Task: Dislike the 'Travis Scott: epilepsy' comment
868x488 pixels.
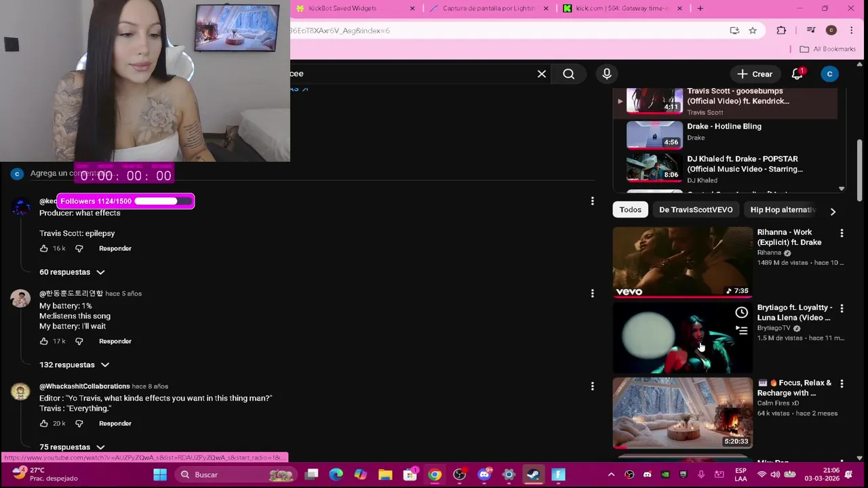Action: point(79,249)
